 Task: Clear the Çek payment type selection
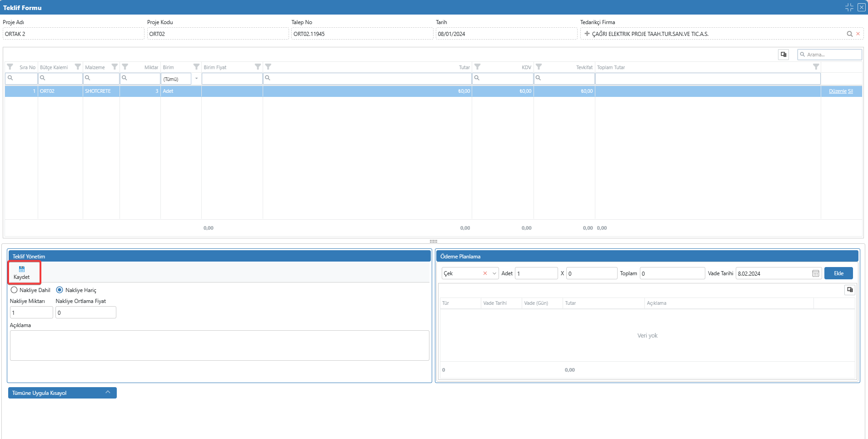485,273
